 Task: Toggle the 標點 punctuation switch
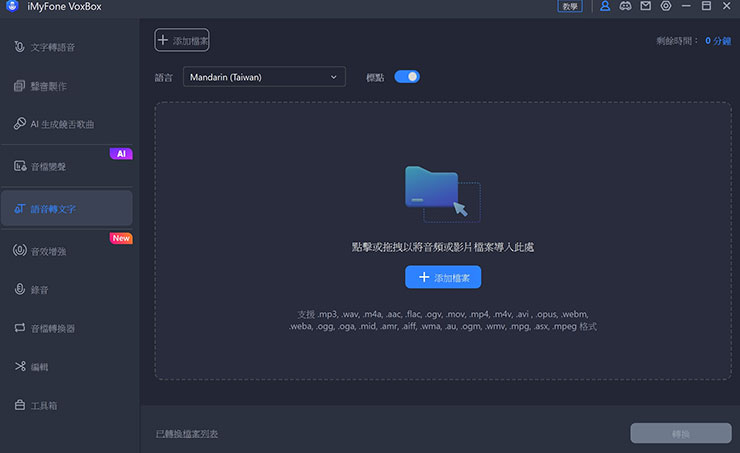407,76
